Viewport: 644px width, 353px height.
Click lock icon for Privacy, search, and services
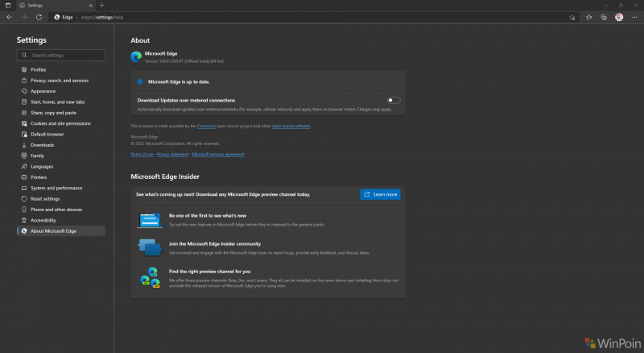coord(24,81)
